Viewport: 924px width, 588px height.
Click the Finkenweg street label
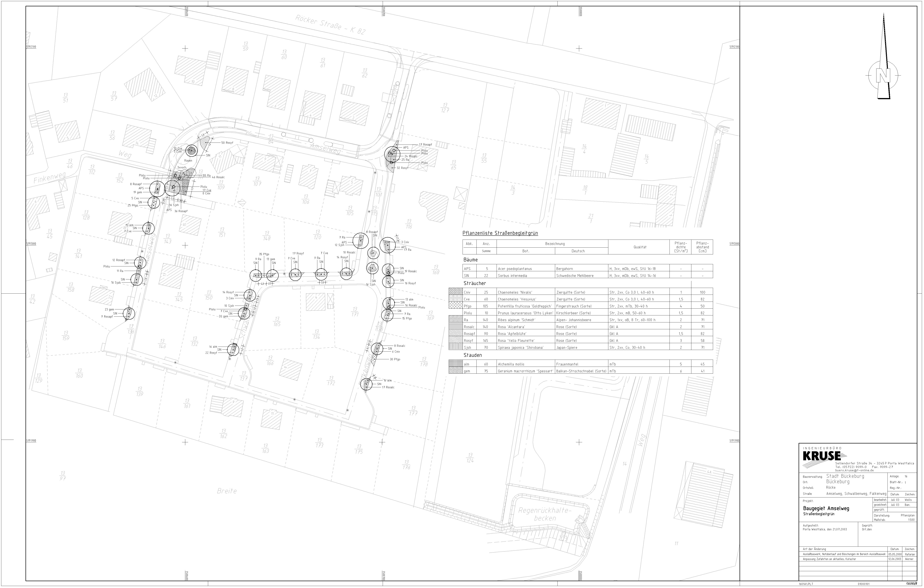pyautogui.click(x=50, y=178)
